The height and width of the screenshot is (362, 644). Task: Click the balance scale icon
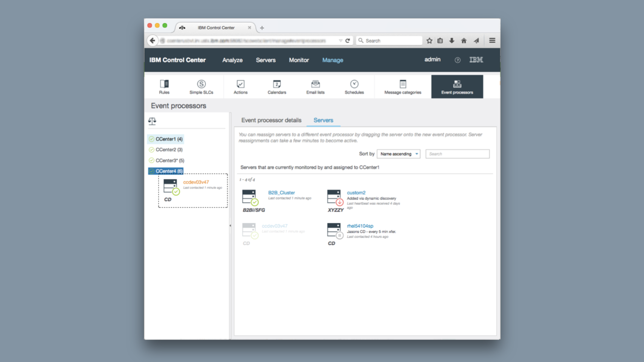[152, 121]
